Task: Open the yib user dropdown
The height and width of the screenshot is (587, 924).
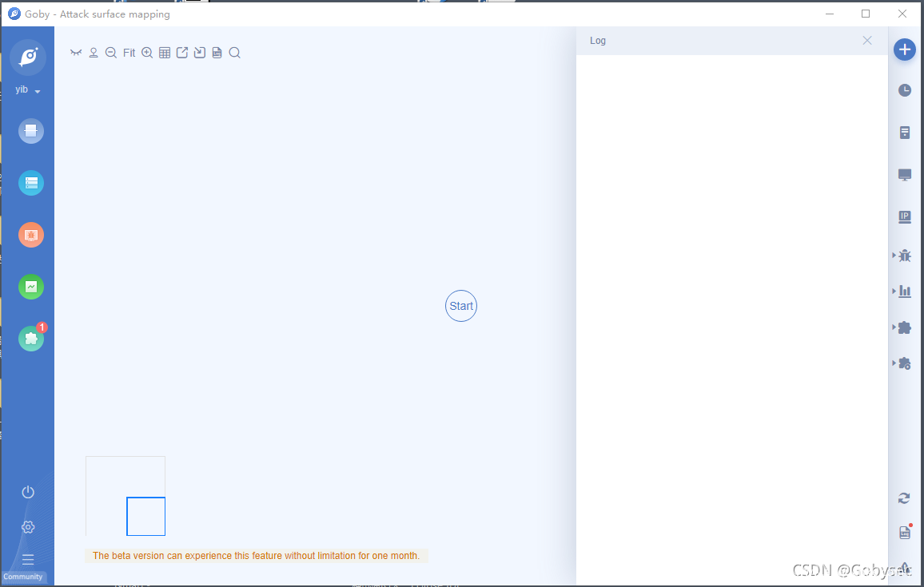Action: pos(28,90)
